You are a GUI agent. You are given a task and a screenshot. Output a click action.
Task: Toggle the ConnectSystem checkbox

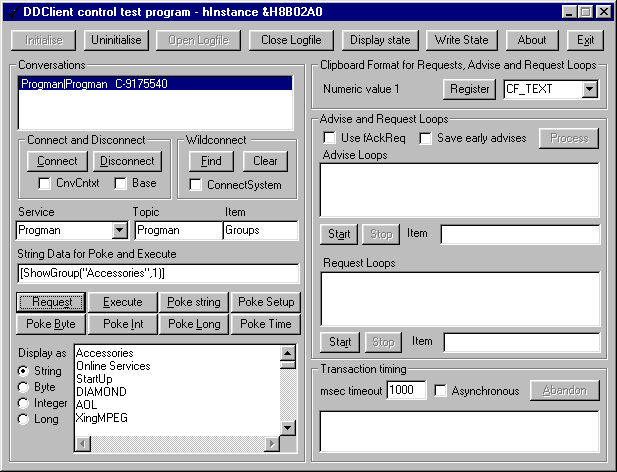pos(197,185)
